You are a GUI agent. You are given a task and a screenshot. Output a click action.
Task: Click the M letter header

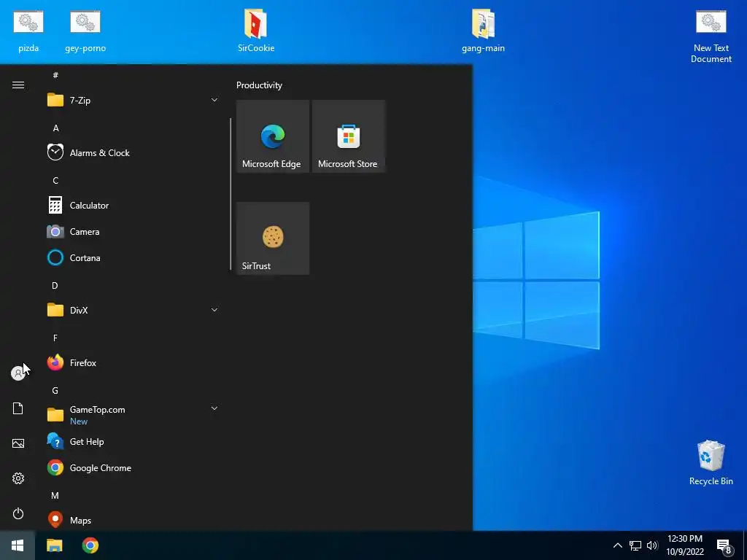tap(55, 496)
